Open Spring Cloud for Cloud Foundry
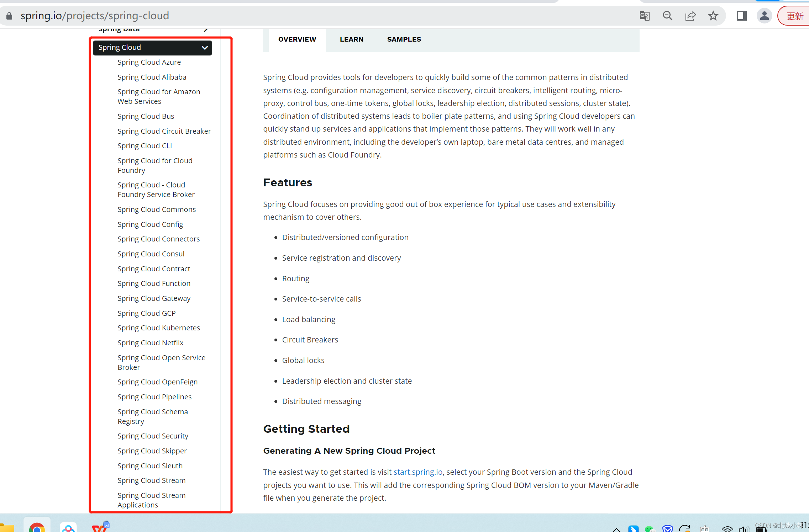 155,166
